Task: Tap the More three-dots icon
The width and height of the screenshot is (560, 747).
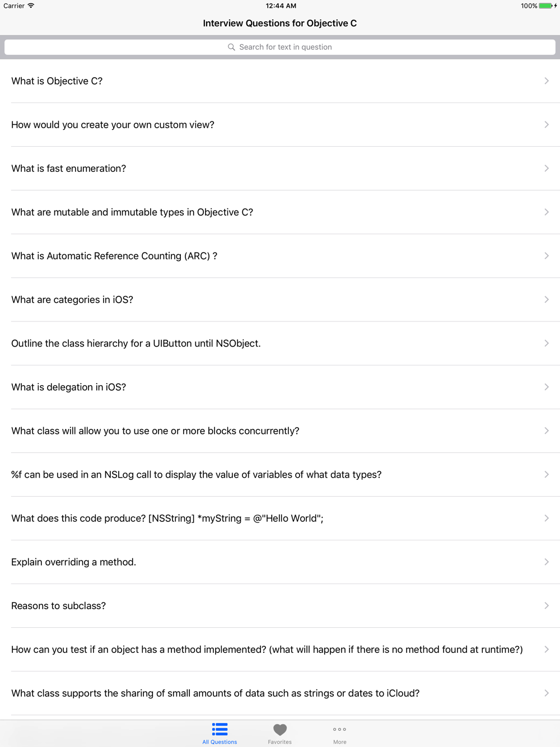Action: coord(339,729)
